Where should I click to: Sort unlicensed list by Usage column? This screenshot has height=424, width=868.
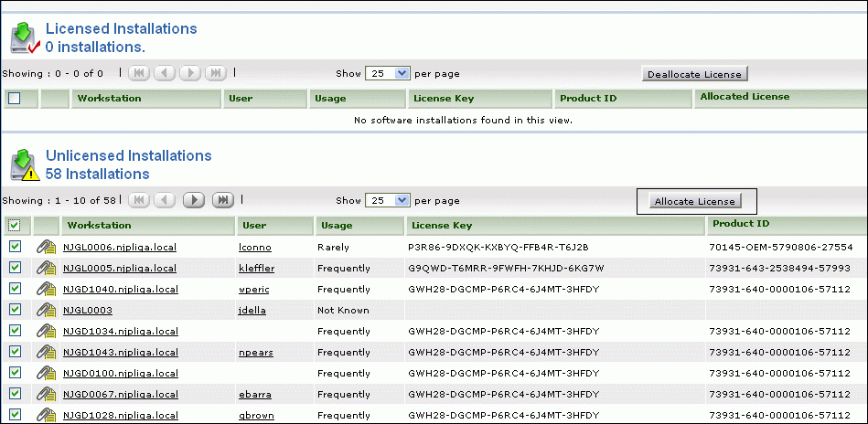(336, 225)
